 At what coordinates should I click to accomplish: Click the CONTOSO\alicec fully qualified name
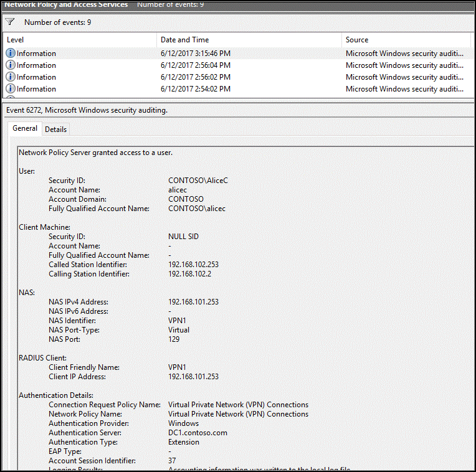pos(197,209)
